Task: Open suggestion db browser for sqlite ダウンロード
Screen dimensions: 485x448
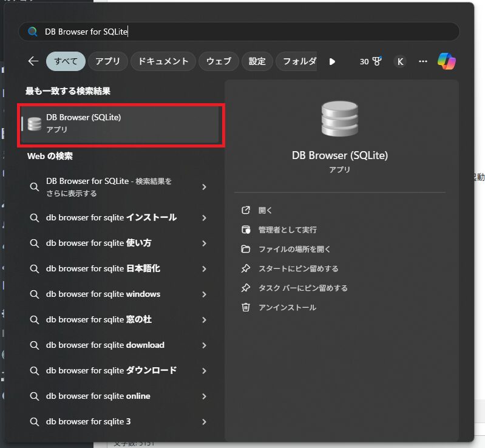Action: (121, 371)
